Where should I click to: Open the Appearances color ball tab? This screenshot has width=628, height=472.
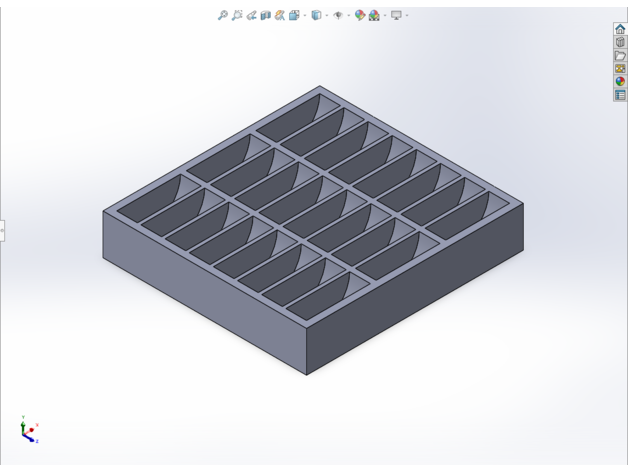click(x=620, y=82)
